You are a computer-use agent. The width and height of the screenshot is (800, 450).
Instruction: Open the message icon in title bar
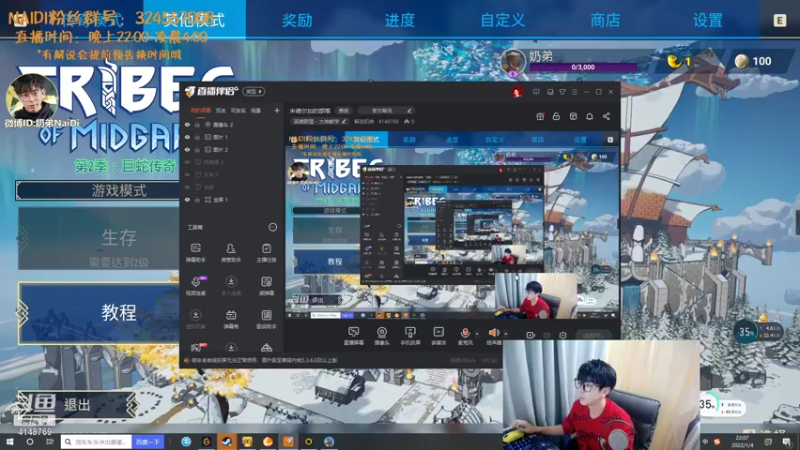(x=536, y=92)
